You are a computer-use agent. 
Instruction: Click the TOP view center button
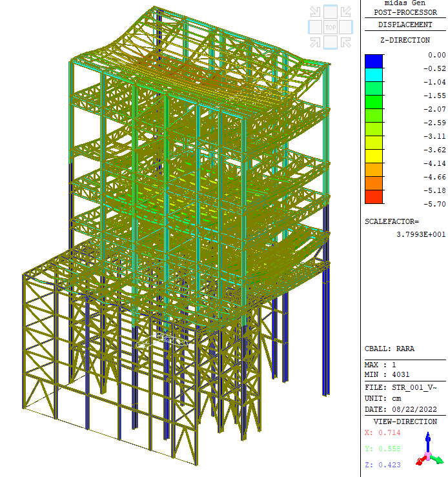(331, 27)
